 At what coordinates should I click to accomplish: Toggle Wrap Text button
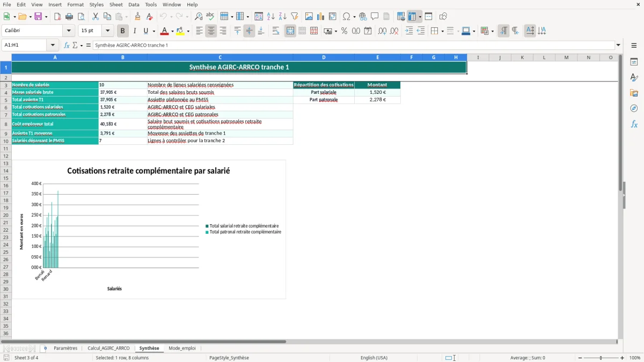pos(276,31)
